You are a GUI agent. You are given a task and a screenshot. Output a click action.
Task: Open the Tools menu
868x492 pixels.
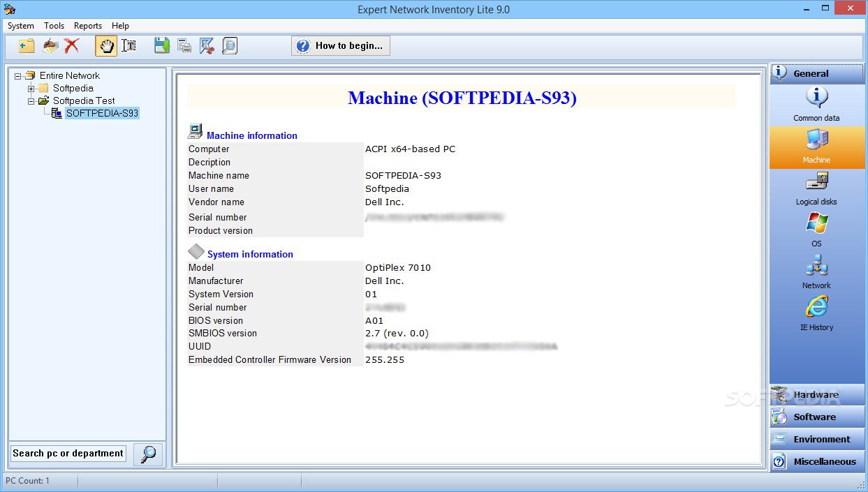pyautogui.click(x=54, y=26)
